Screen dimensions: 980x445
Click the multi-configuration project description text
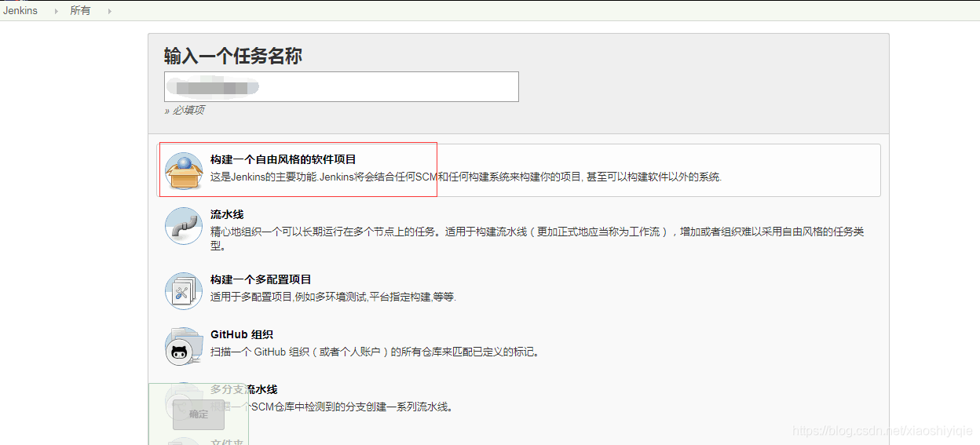click(x=333, y=297)
